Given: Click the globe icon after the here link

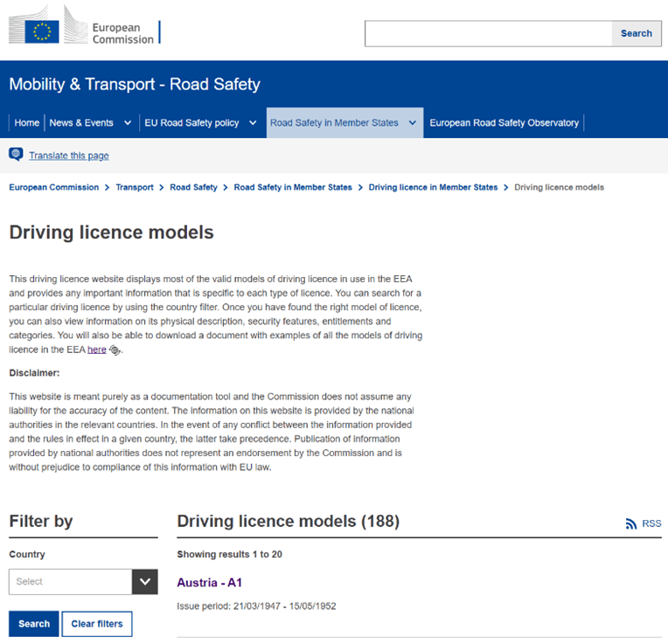Looking at the screenshot, I should tap(115, 350).
